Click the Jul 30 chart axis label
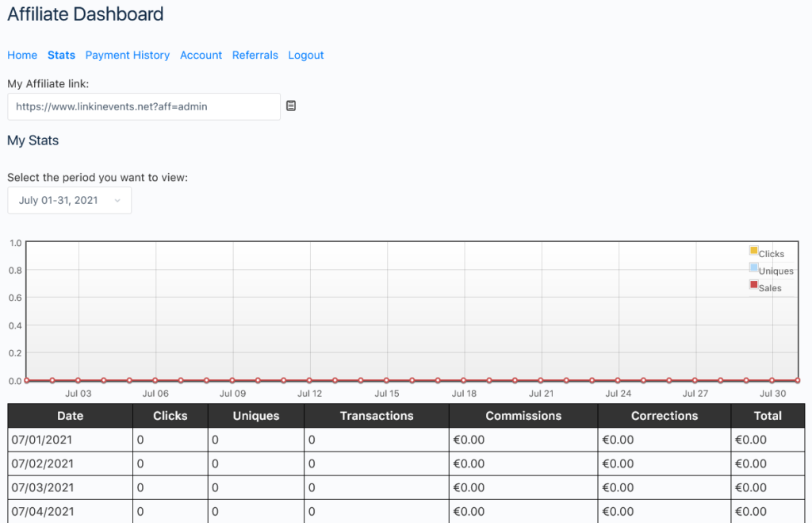 click(772, 394)
